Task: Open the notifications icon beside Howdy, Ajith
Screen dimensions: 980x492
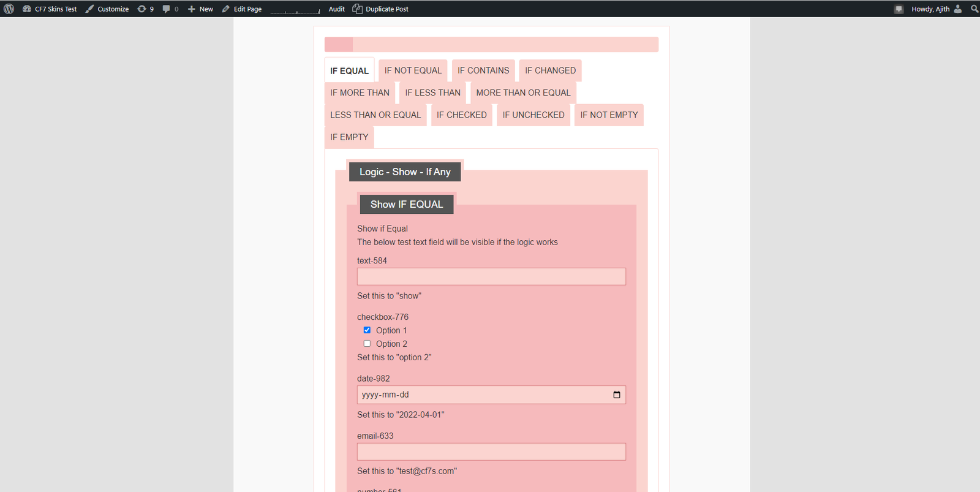Action: tap(899, 9)
